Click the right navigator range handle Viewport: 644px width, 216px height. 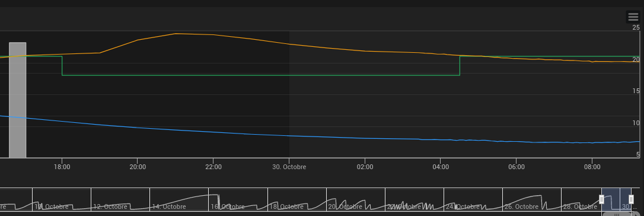(632, 199)
